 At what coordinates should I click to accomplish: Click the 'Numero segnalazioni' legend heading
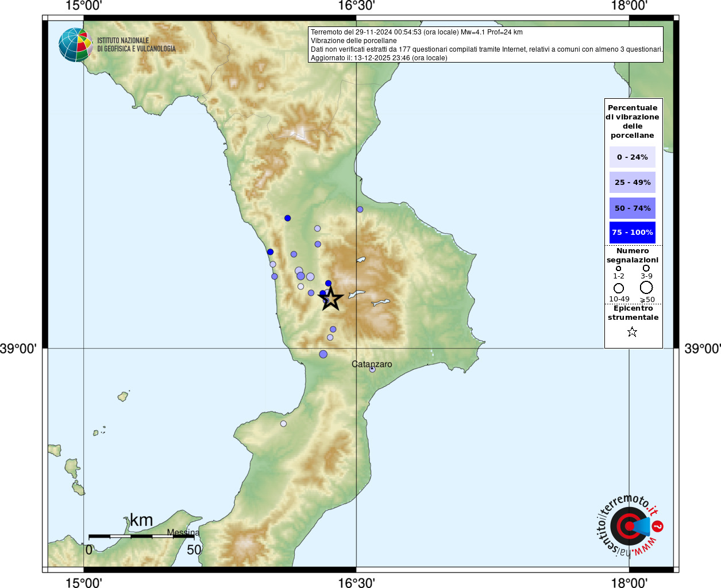point(633,256)
